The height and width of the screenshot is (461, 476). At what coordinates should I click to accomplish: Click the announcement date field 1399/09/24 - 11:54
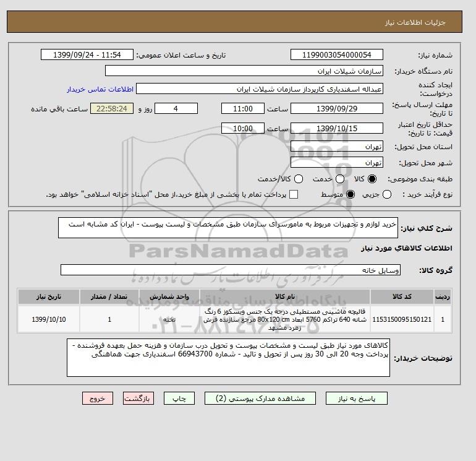tap(87, 54)
